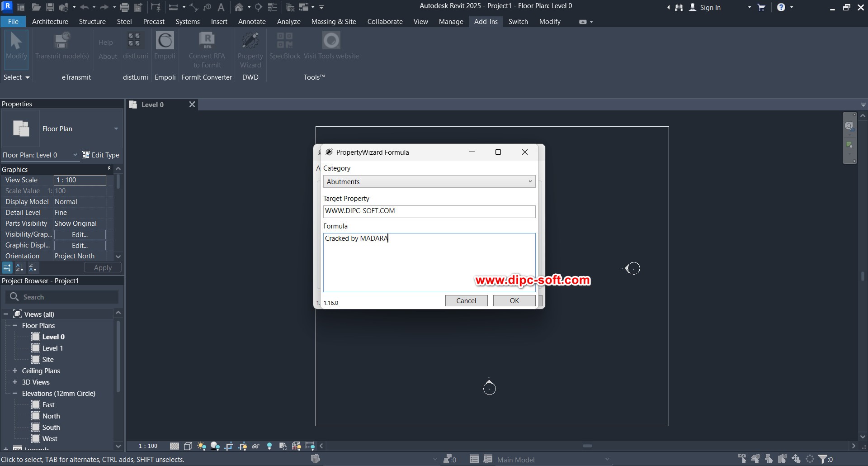Click OK in PropertyWizard Formula dialog

(514, 300)
